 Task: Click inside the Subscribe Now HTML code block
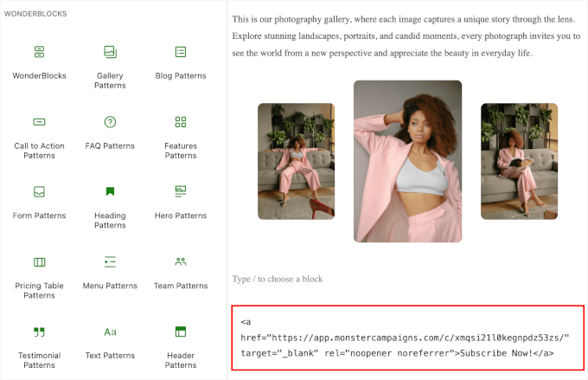click(x=407, y=338)
